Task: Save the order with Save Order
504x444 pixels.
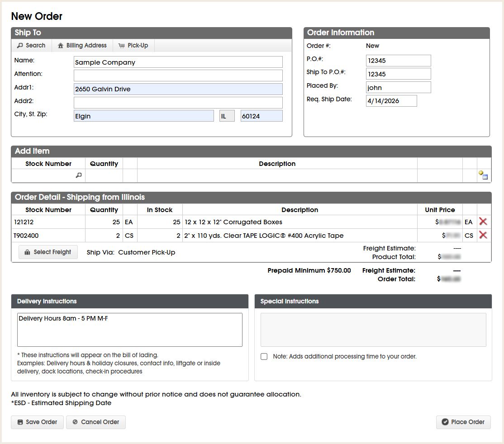Action: pyautogui.click(x=37, y=422)
